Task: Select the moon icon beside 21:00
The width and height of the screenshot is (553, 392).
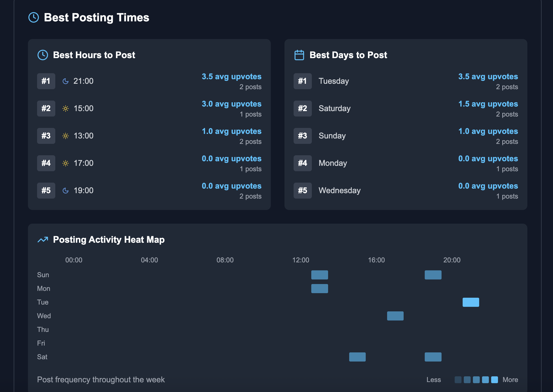Action: (66, 81)
